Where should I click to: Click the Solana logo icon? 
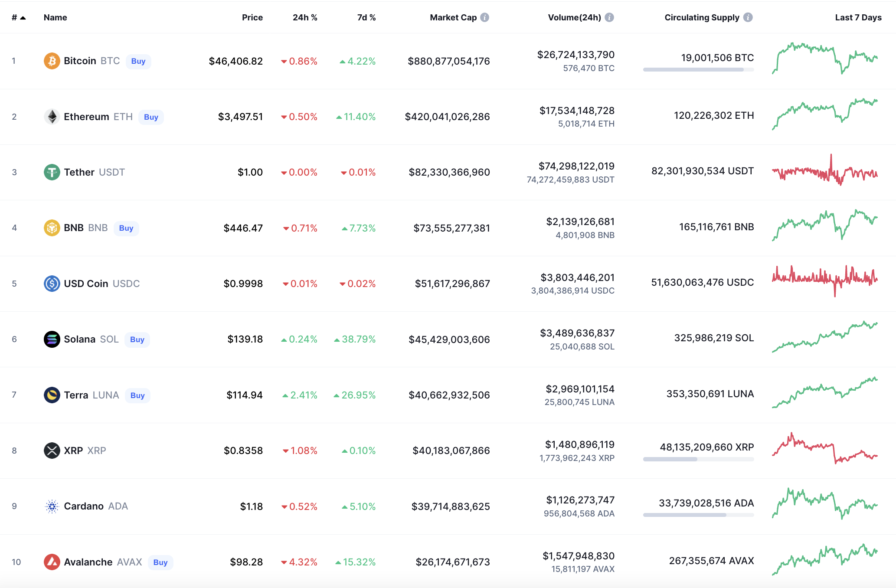(52, 339)
